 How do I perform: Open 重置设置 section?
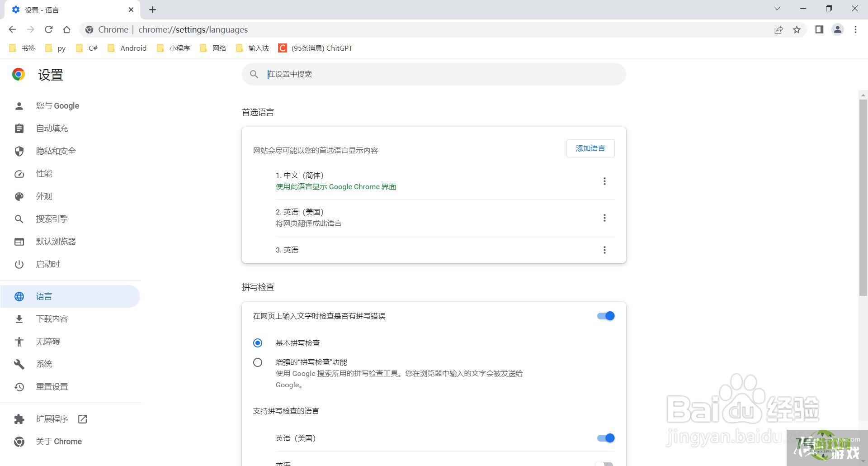pos(71,387)
